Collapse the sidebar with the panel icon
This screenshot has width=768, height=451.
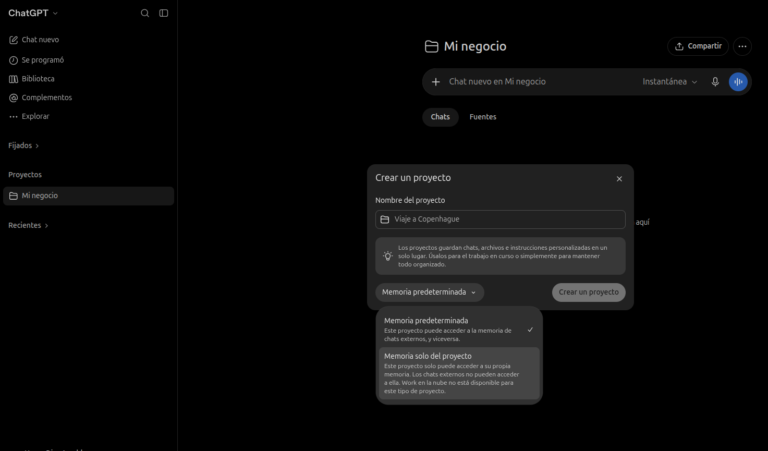[x=164, y=13]
